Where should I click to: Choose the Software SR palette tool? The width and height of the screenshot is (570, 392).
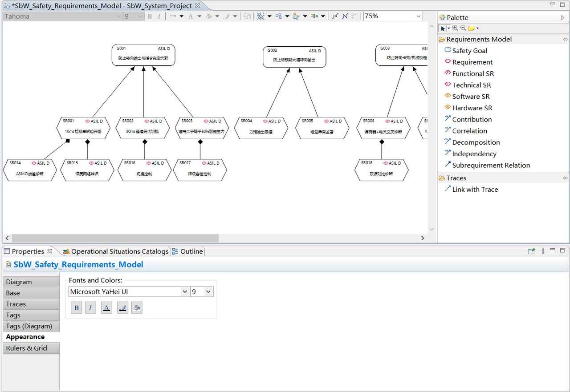coord(467,97)
